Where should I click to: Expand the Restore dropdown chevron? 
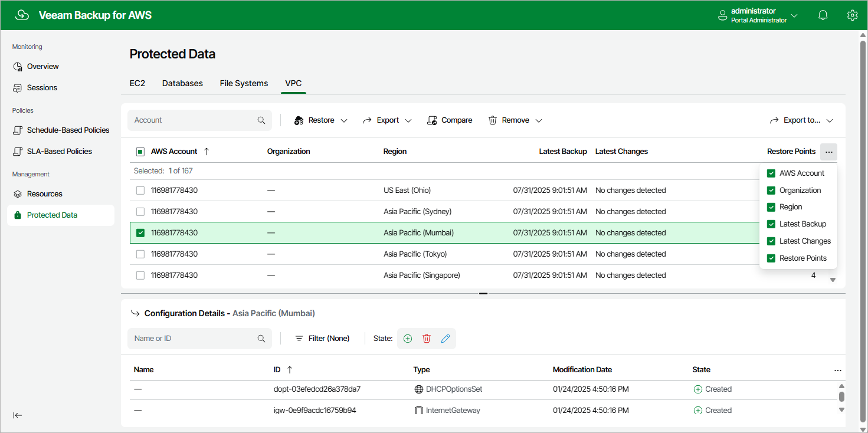point(344,121)
